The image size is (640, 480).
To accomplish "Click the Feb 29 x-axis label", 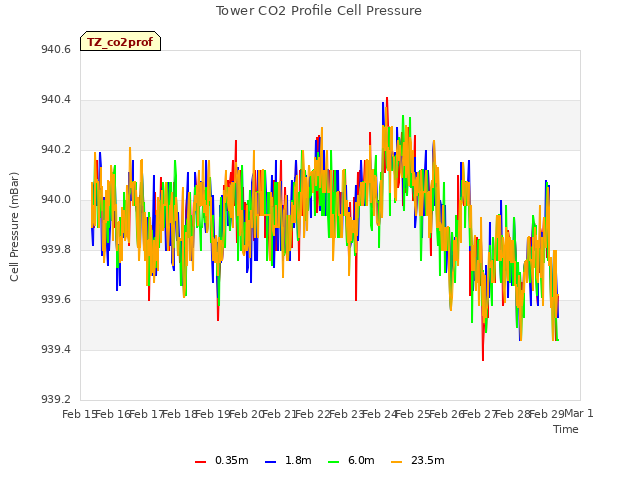I will [546, 414].
